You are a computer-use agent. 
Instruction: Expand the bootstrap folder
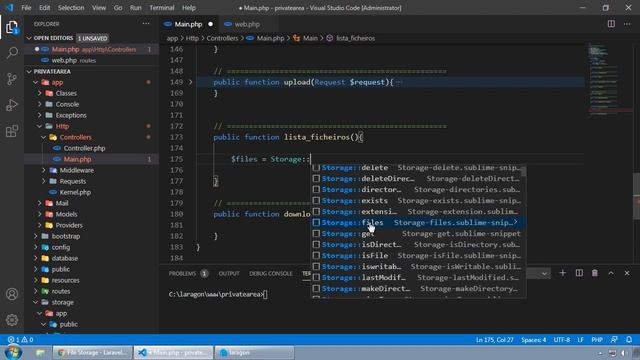click(x=36, y=236)
